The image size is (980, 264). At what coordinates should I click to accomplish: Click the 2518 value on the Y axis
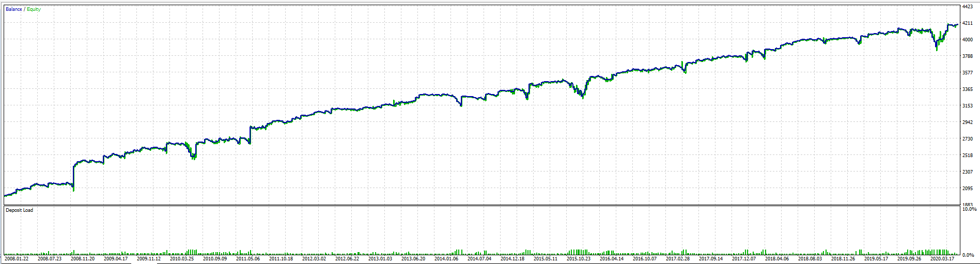pos(968,156)
